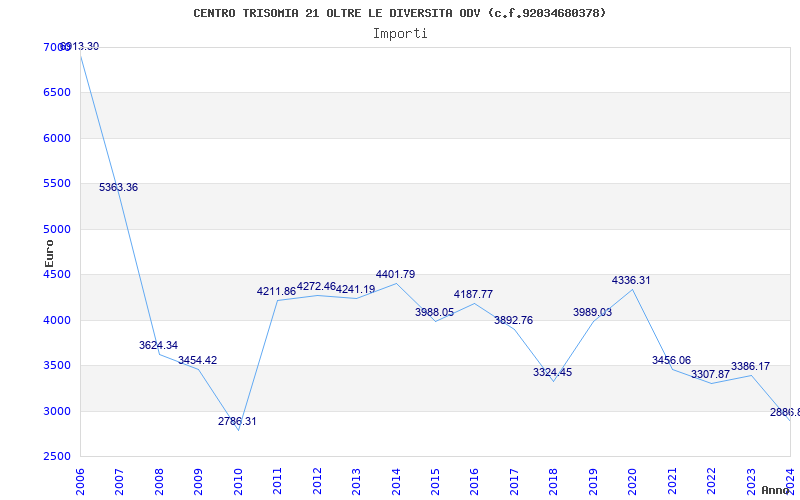
Task: Click the 4241.19 data label
Action: pyautogui.click(x=356, y=289)
